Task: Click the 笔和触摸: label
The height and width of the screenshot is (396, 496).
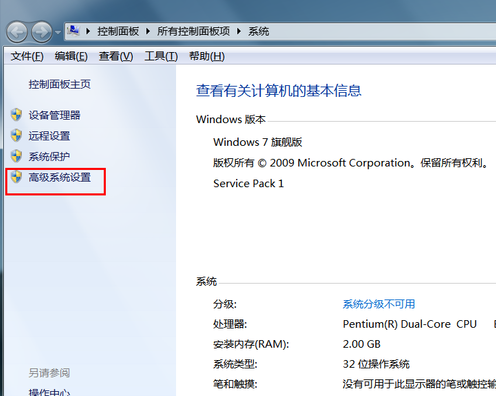Action: (235, 384)
